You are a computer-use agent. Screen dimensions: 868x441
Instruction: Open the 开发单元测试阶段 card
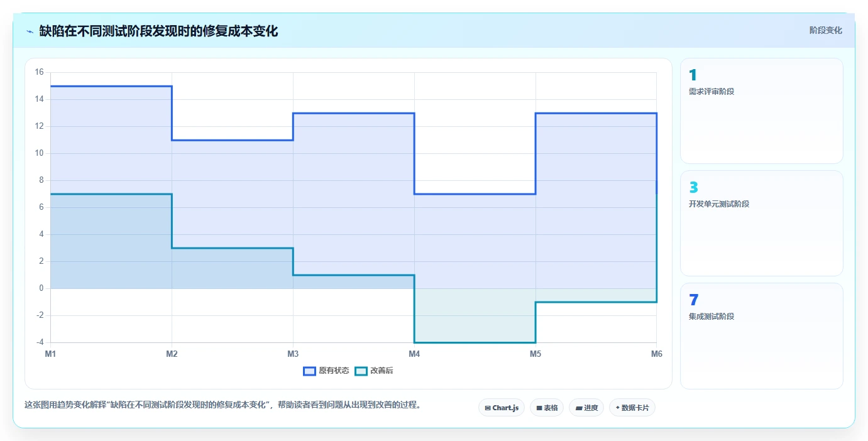762,223
